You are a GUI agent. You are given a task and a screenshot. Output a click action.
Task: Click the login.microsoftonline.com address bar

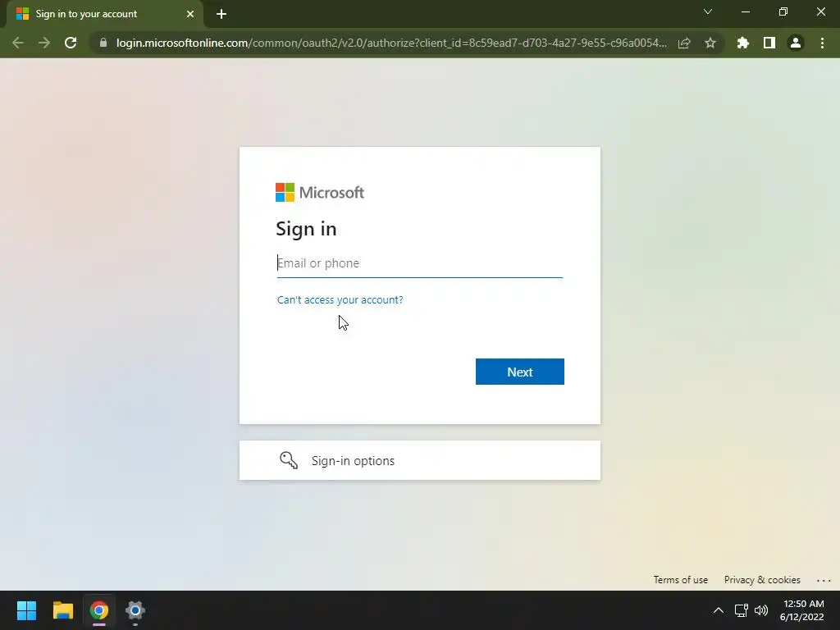391,43
